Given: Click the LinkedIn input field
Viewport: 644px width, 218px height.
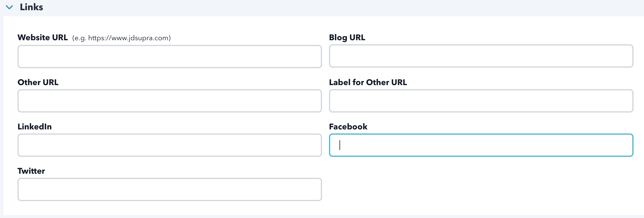Looking at the screenshot, I should click(169, 145).
